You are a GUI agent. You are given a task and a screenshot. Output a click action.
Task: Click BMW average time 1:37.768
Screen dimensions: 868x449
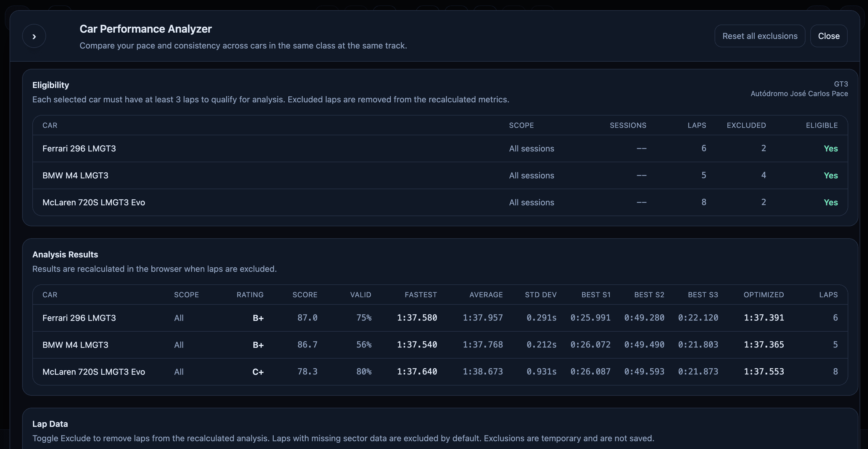point(483,345)
